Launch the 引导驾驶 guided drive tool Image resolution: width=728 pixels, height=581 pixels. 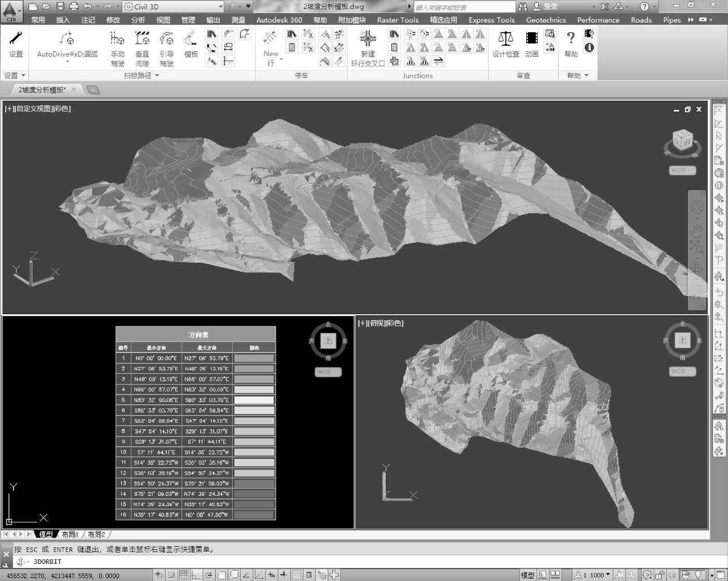click(x=166, y=49)
